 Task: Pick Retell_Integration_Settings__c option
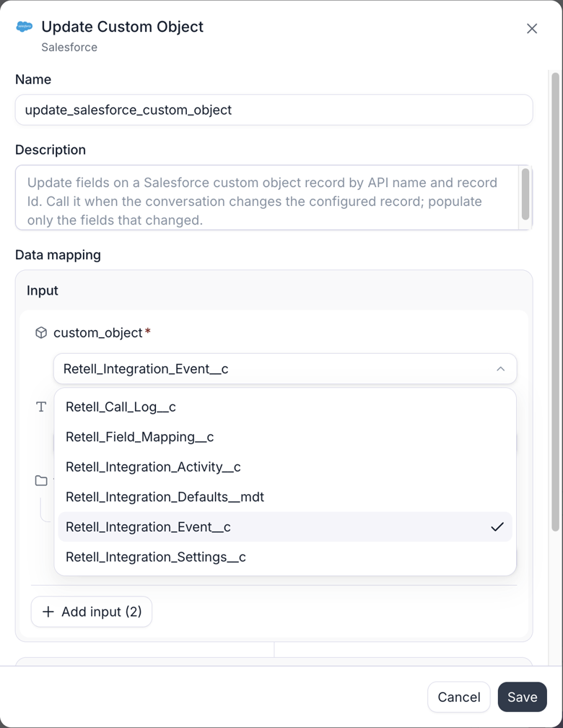click(285, 557)
